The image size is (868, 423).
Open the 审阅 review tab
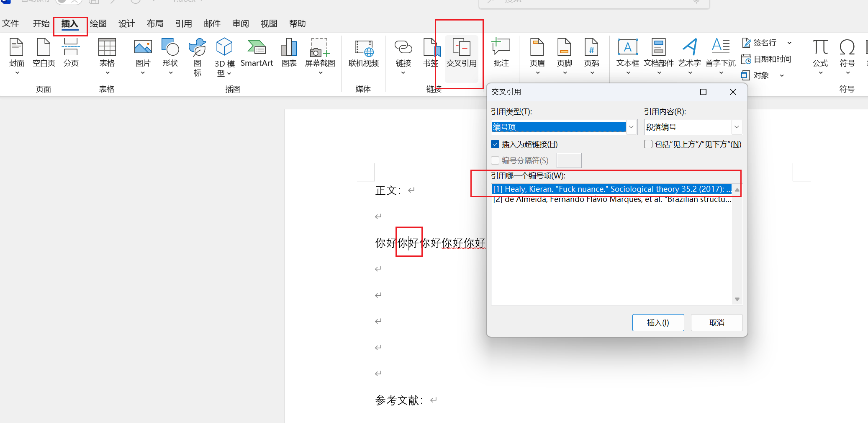coord(240,24)
